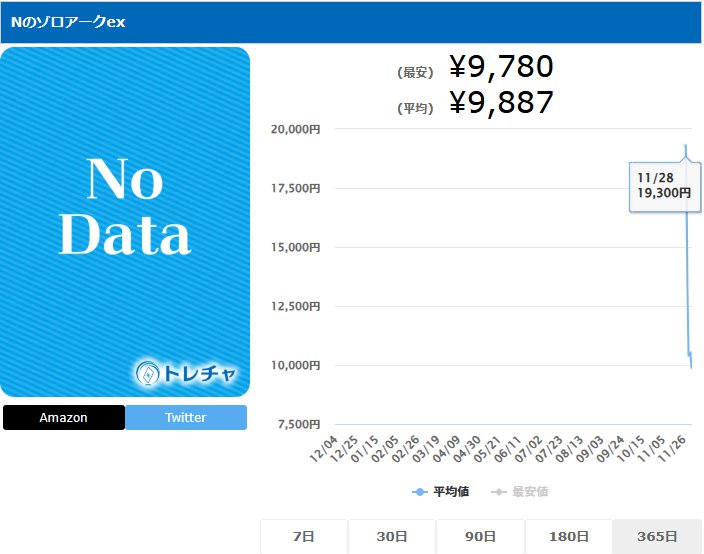Click the 09/24 date label
704x554 pixels.
(x=610, y=448)
